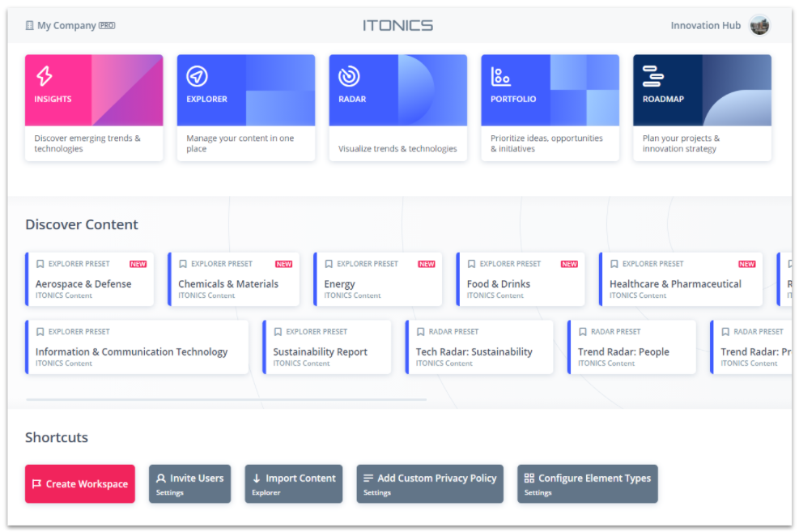Click the bookmark icon on Food & Drinks
This screenshot has height=532, width=799.
coord(471,264)
